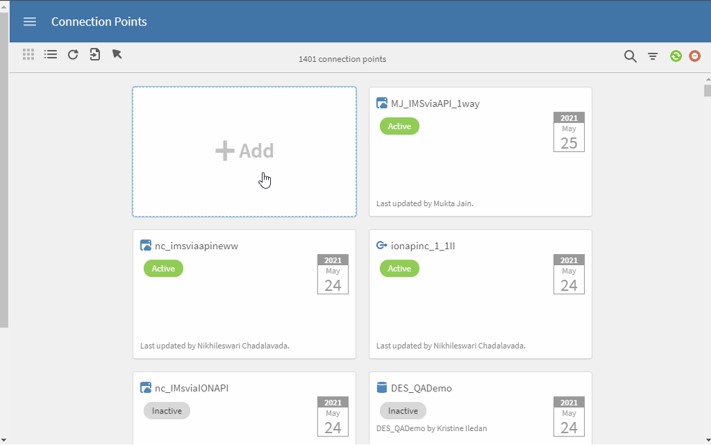Click 'Last updated by Mukta Jain.' text

pyautogui.click(x=424, y=204)
